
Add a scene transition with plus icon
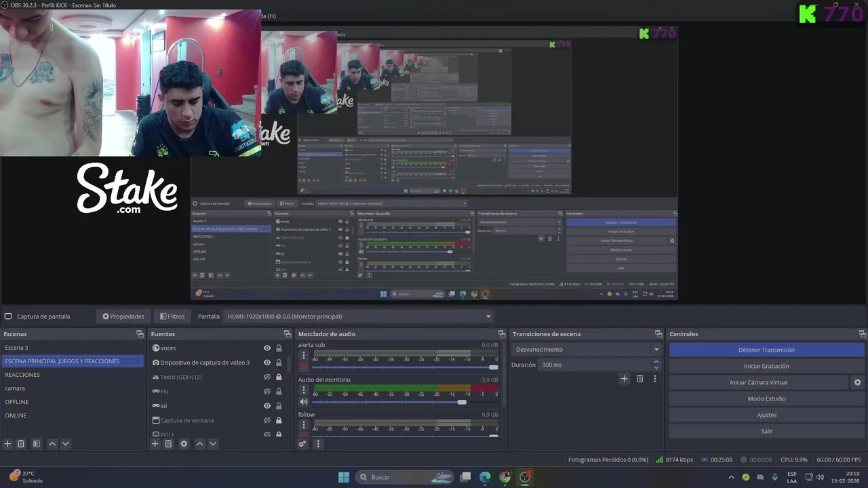(x=625, y=379)
